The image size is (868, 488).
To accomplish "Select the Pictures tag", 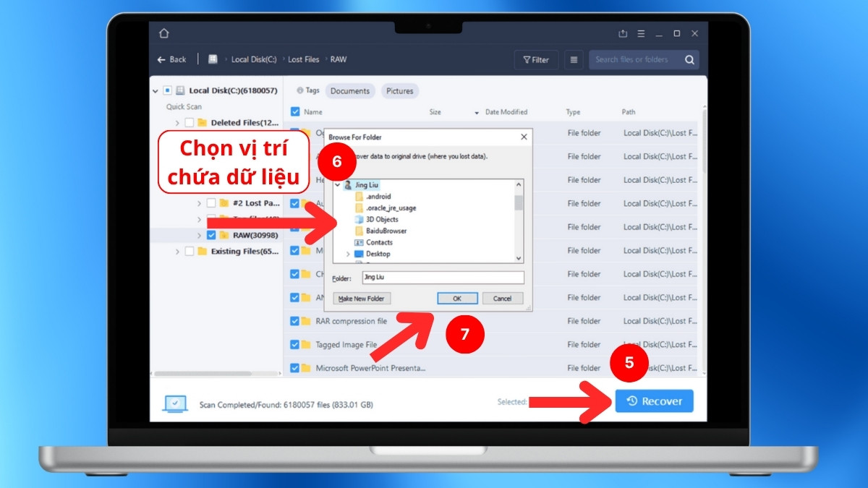I will 399,91.
